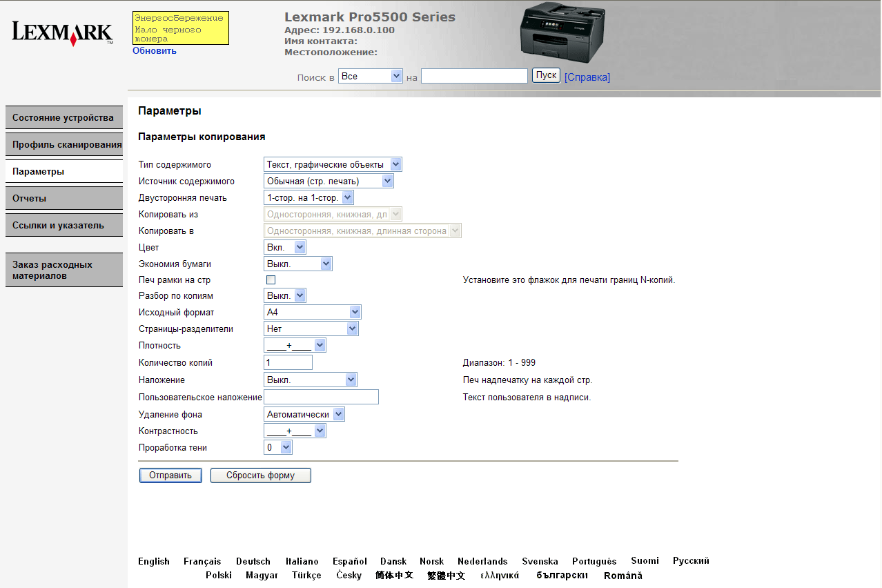Click the Пользовательское наложение text field
Viewport: 882px width, 588px height.
tap(322, 397)
